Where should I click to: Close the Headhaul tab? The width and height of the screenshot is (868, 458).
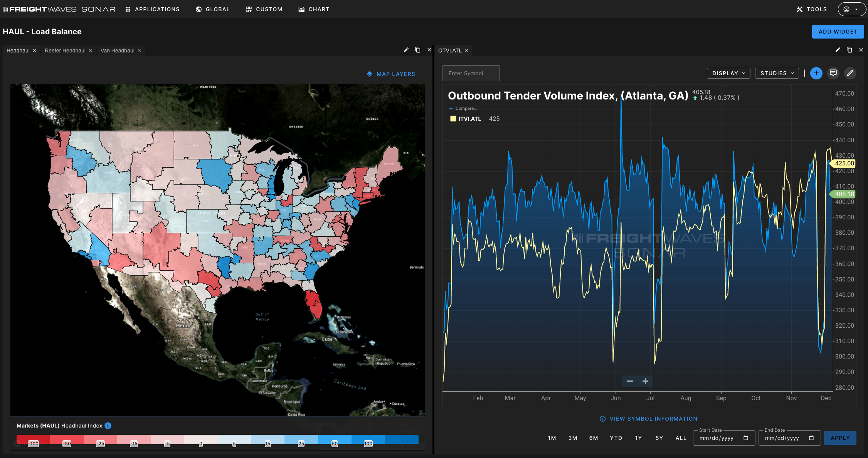tap(34, 51)
